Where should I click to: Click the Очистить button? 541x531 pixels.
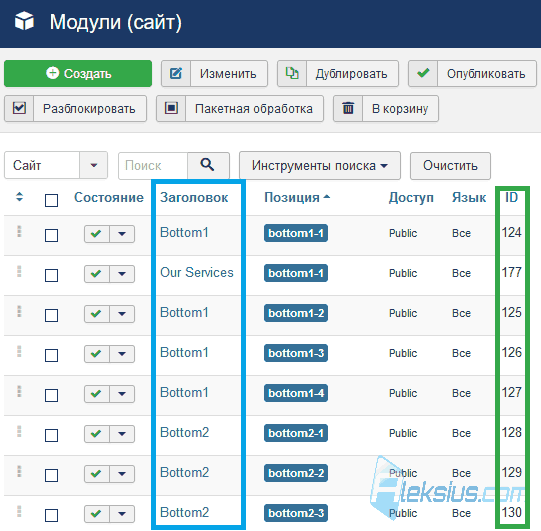[450, 166]
